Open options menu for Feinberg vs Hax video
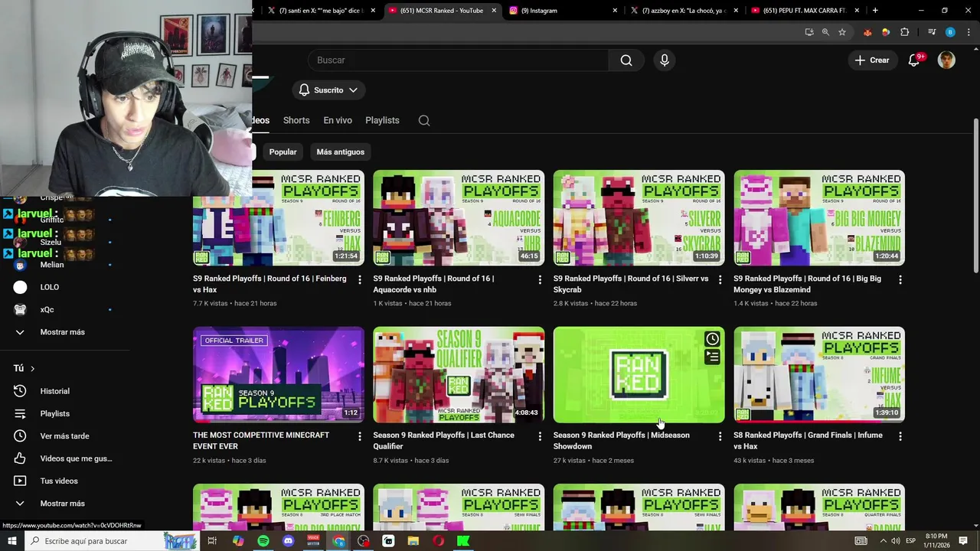The width and height of the screenshot is (980, 551). (360, 280)
